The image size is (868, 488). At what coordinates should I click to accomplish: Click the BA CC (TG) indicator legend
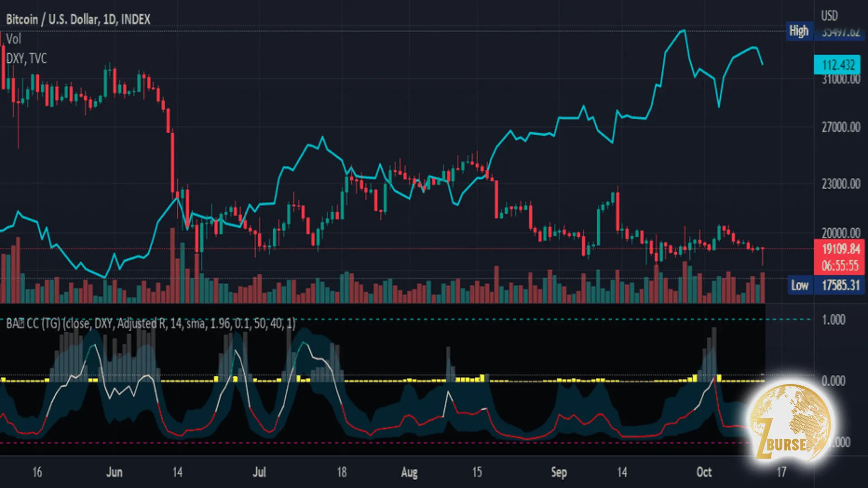point(151,324)
